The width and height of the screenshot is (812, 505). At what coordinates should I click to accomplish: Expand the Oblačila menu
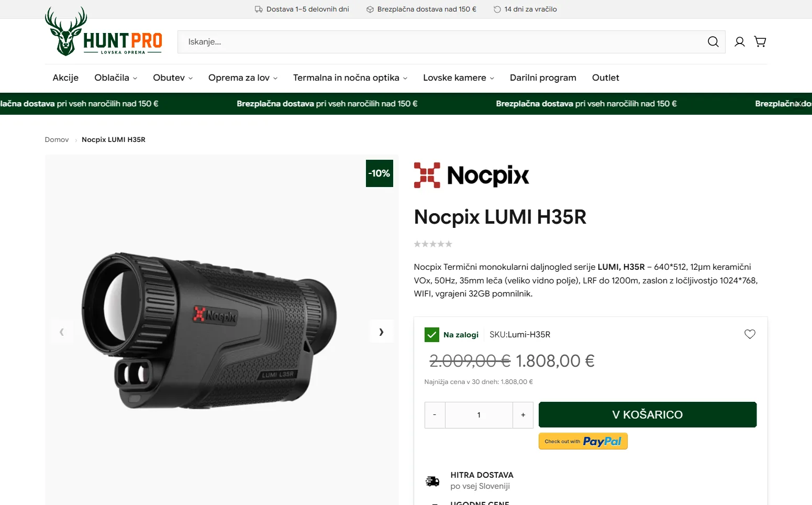(116, 78)
